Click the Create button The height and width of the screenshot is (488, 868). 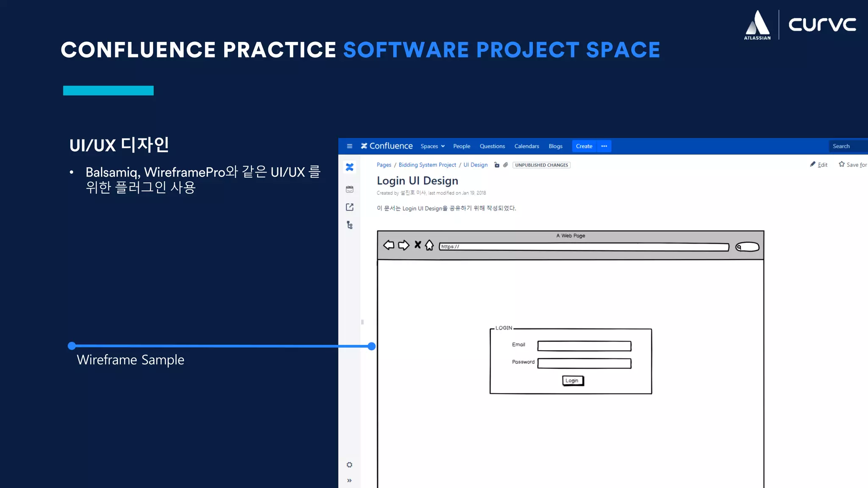pyautogui.click(x=584, y=146)
